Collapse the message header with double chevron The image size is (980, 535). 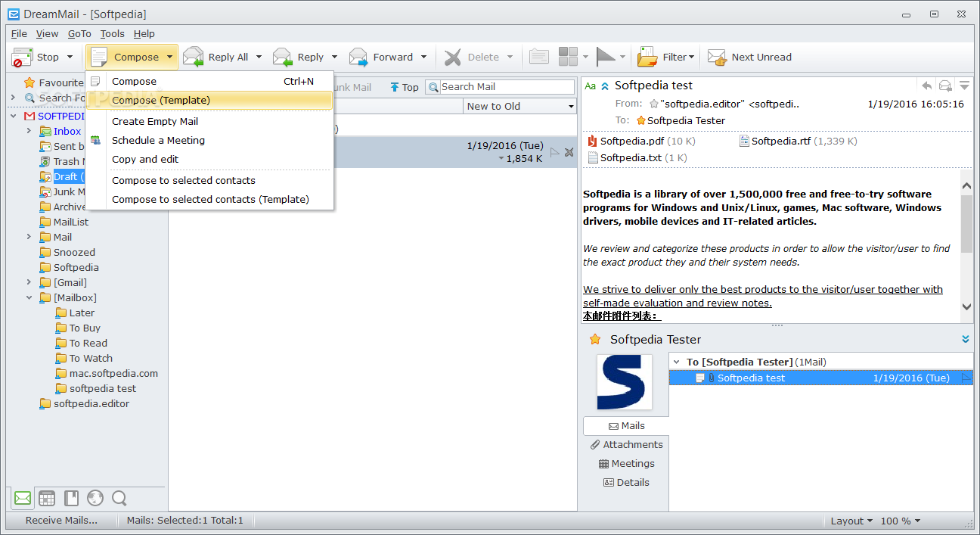(605, 86)
